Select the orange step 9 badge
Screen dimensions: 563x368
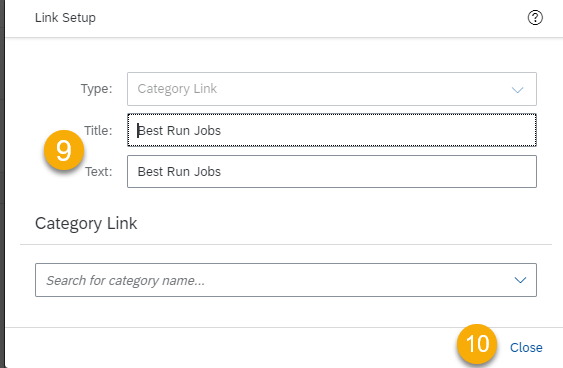(x=64, y=150)
